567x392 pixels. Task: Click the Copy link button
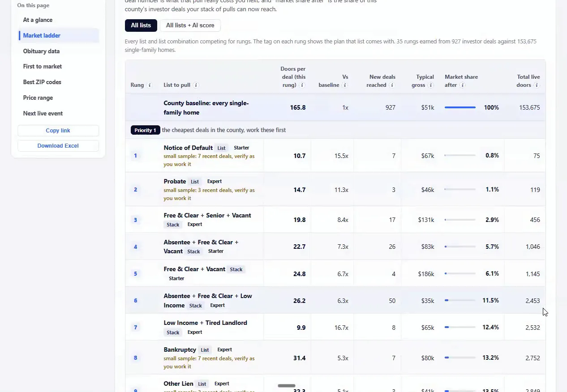click(58, 131)
